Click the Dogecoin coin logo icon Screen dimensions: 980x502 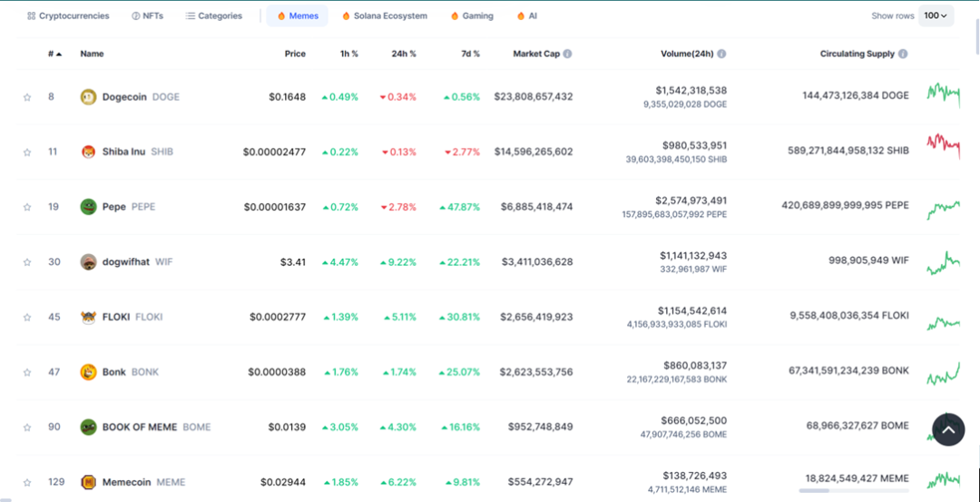(x=88, y=97)
